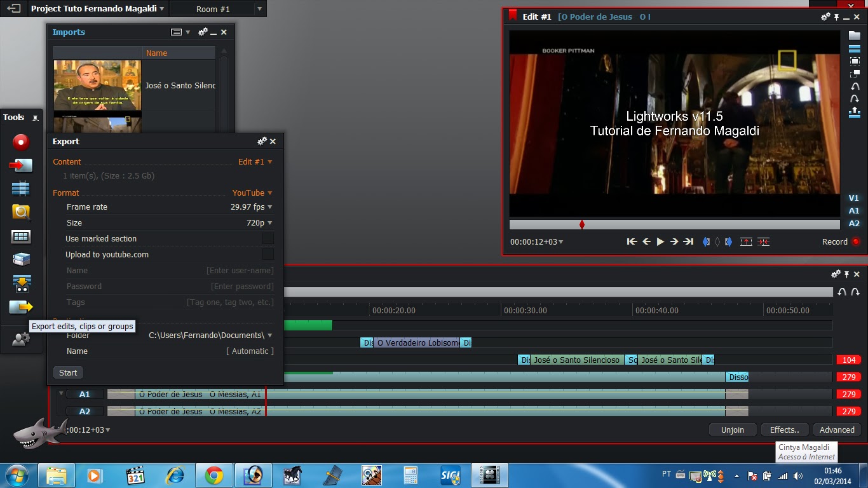Image resolution: width=868 pixels, height=488 pixels.
Task: Open timeline panel settings cogs
Action: (836, 274)
